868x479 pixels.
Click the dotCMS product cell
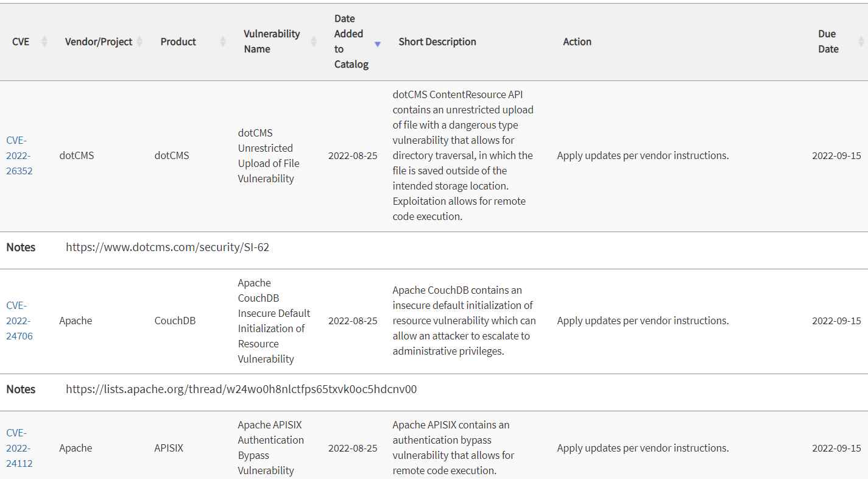coord(172,155)
